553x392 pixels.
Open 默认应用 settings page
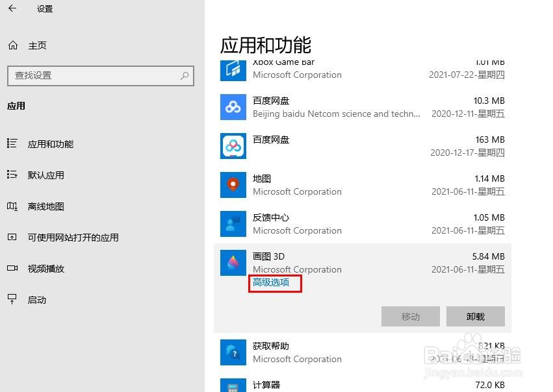coord(46,175)
